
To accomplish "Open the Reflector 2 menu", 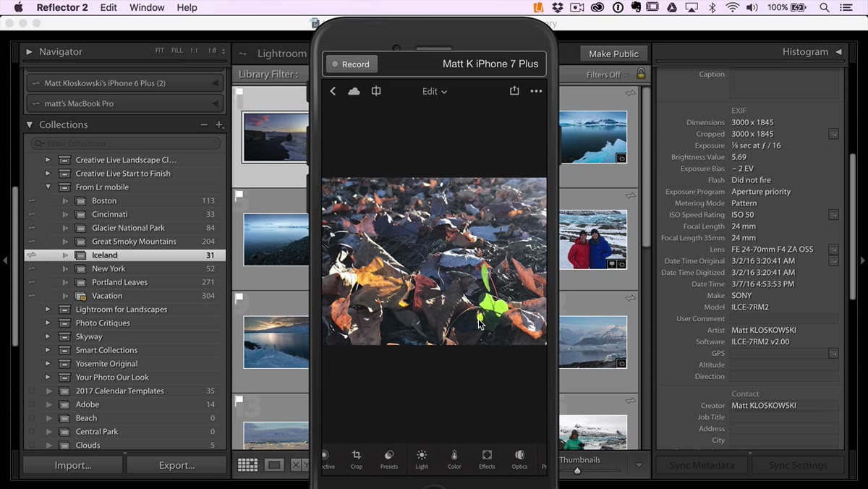I will click(62, 7).
